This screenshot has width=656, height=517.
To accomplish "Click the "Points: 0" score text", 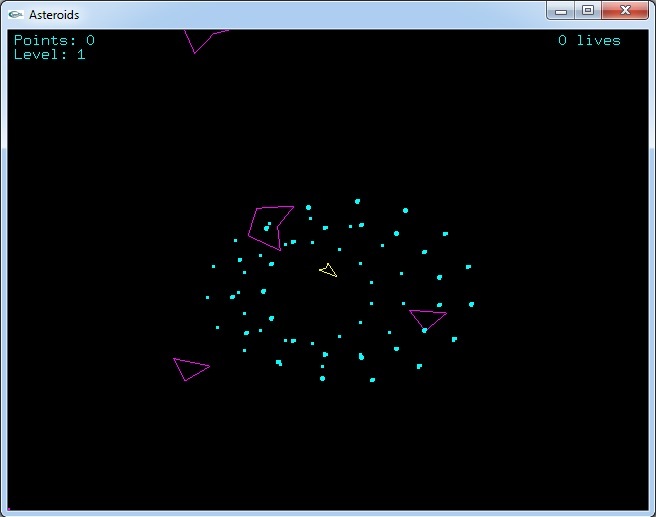I will tap(54, 40).
